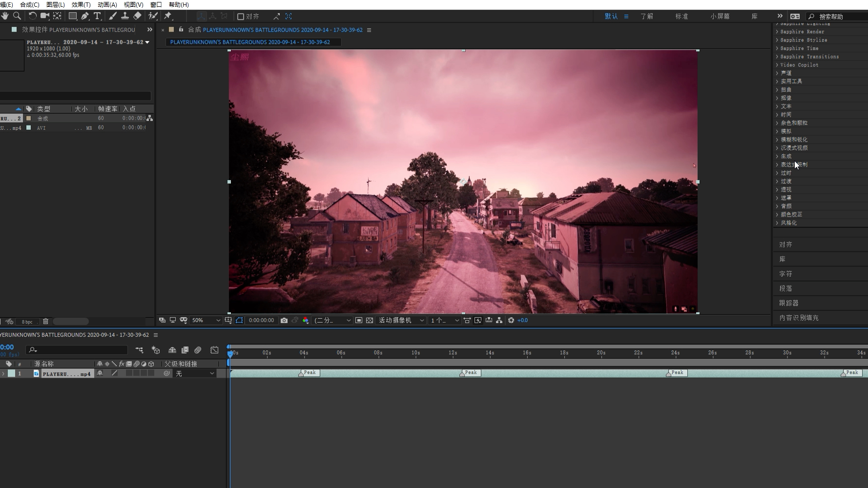Click the region of interest icon
The height and width of the screenshot is (488, 868).
click(x=359, y=320)
